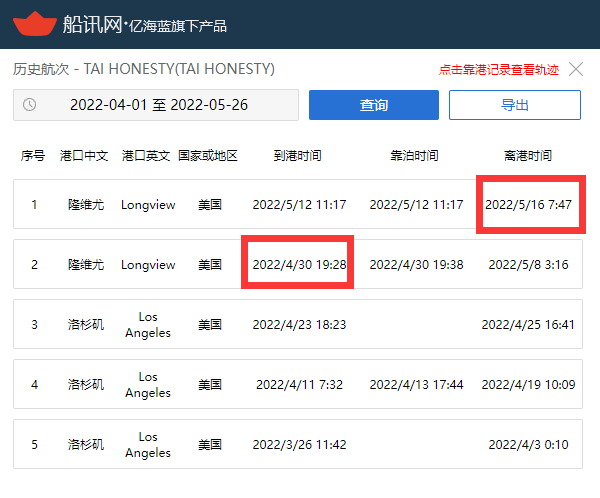Screen dimensions: 600x498
Task: Click arrival time 2022/3/26 11:42
Action: point(299,444)
